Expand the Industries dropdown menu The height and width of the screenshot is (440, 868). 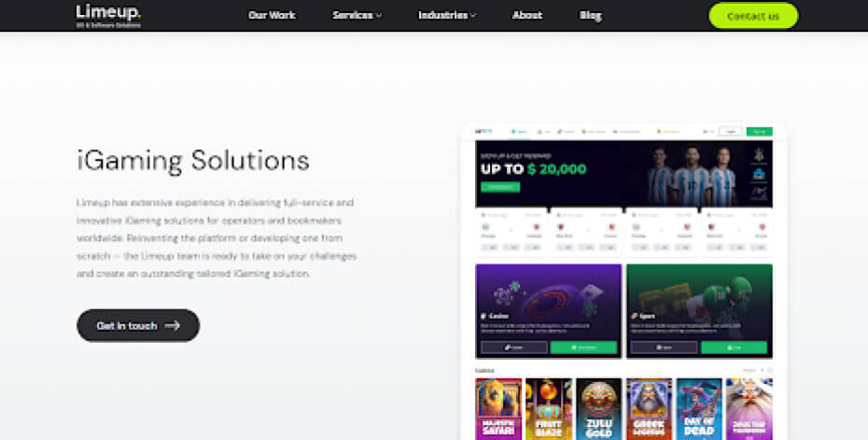coord(447,16)
